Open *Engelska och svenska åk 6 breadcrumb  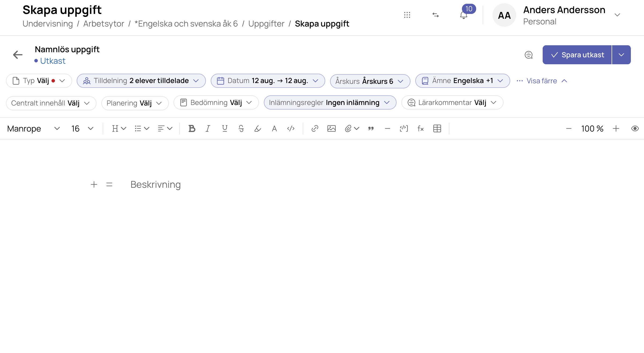pyautogui.click(x=186, y=24)
